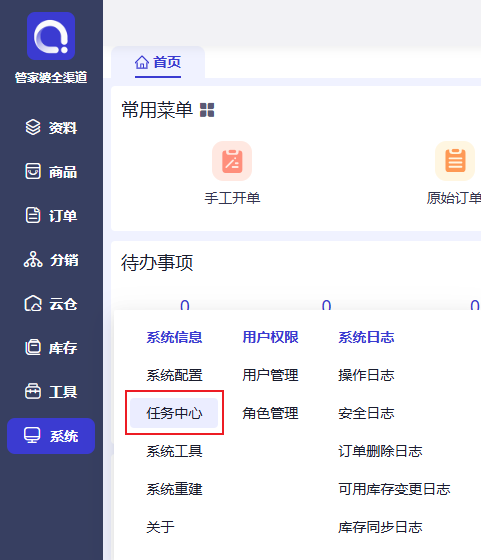Choose 系统重建 from the menu
This screenshot has height=560, width=481.
(174, 489)
